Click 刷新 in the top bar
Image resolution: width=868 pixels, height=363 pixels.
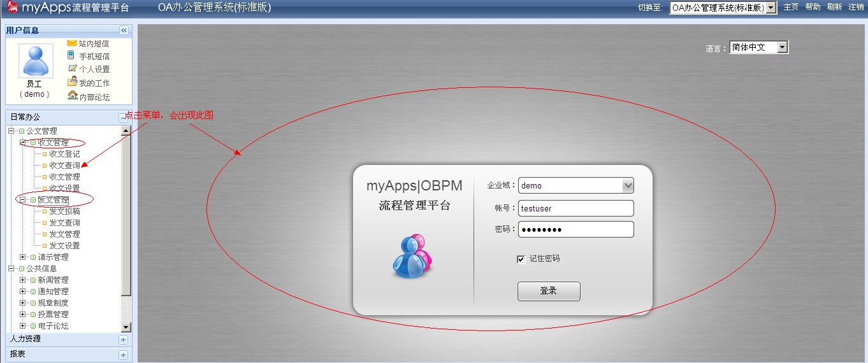coord(834,7)
